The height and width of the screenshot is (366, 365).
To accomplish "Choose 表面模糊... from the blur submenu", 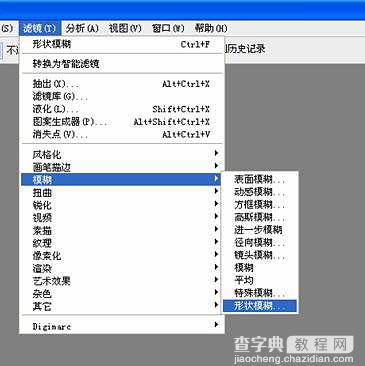I will point(260,179).
